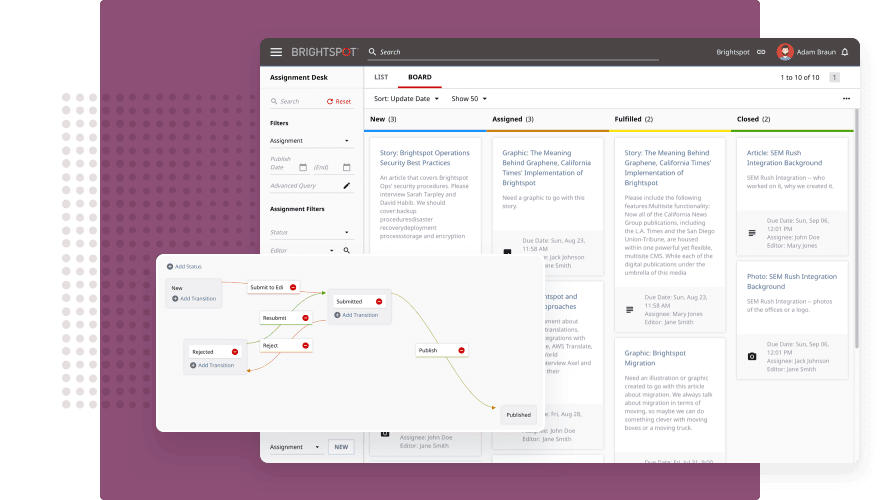
Task: Open Story: The Meaning Behind Graphene card
Action: [668, 168]
